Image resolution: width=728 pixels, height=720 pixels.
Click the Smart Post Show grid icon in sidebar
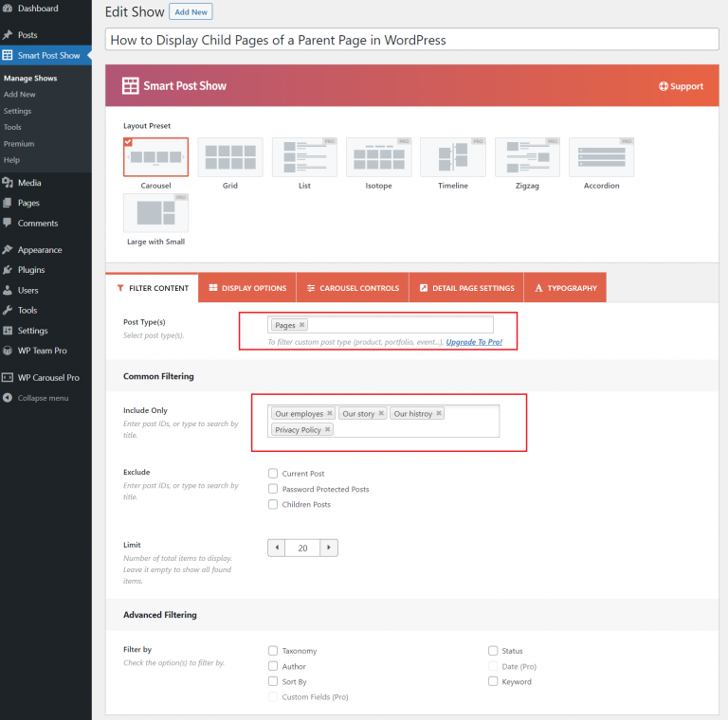[8, 55]
